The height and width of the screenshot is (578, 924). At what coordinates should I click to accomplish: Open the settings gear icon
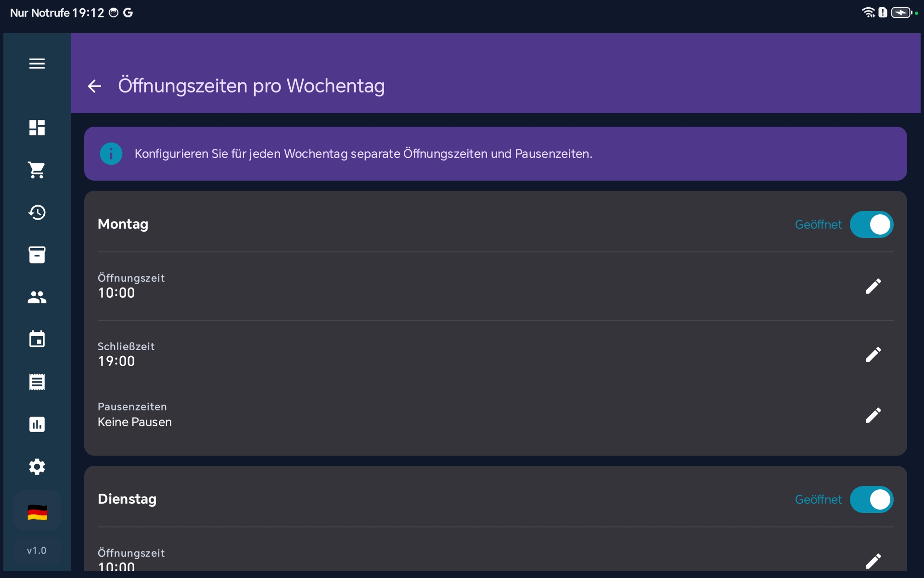[x=37, y=467]
